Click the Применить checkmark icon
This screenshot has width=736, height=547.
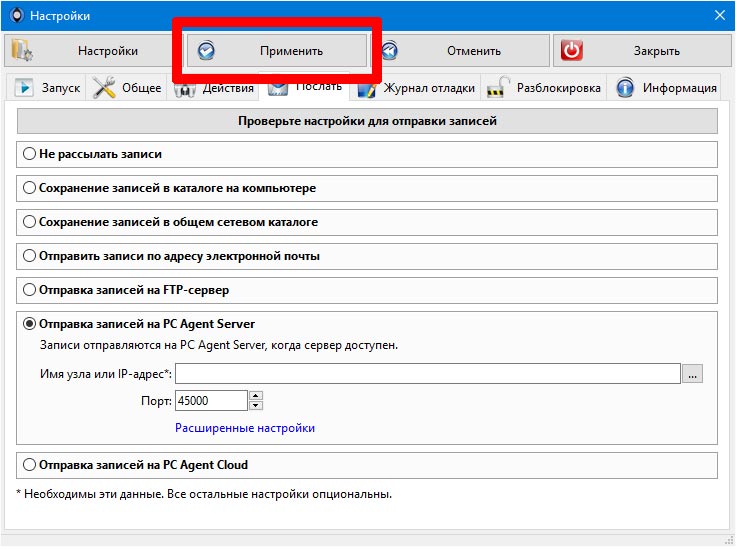point(206,51)
